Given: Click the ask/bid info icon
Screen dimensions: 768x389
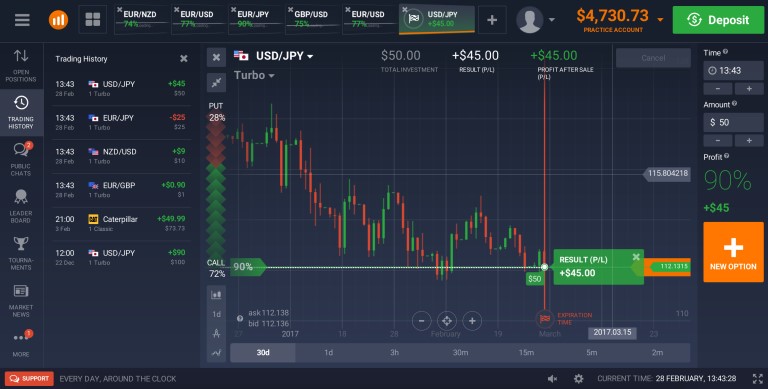Looking at the screenshot, I should tap(240, 318).
